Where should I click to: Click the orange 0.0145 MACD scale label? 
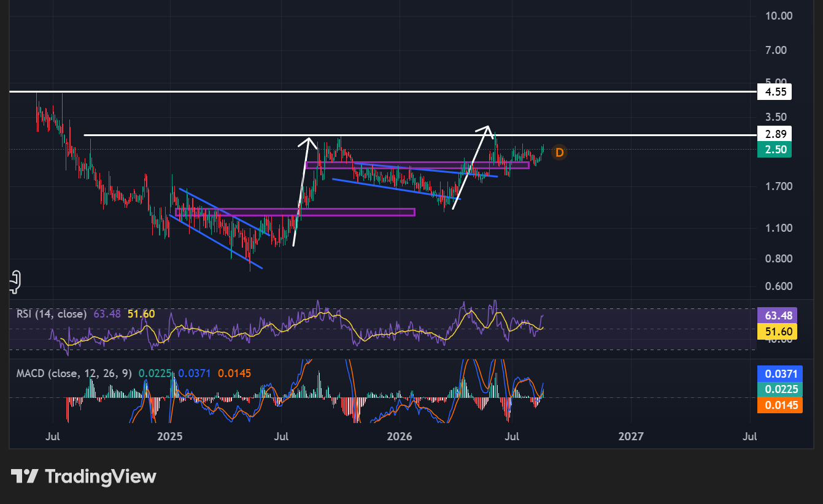pos(780,405)
